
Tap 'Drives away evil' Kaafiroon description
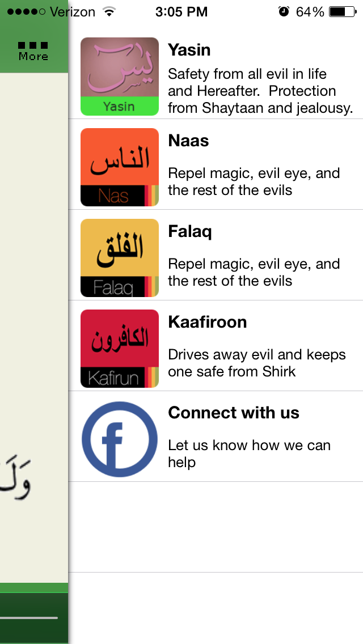[256, 363]
